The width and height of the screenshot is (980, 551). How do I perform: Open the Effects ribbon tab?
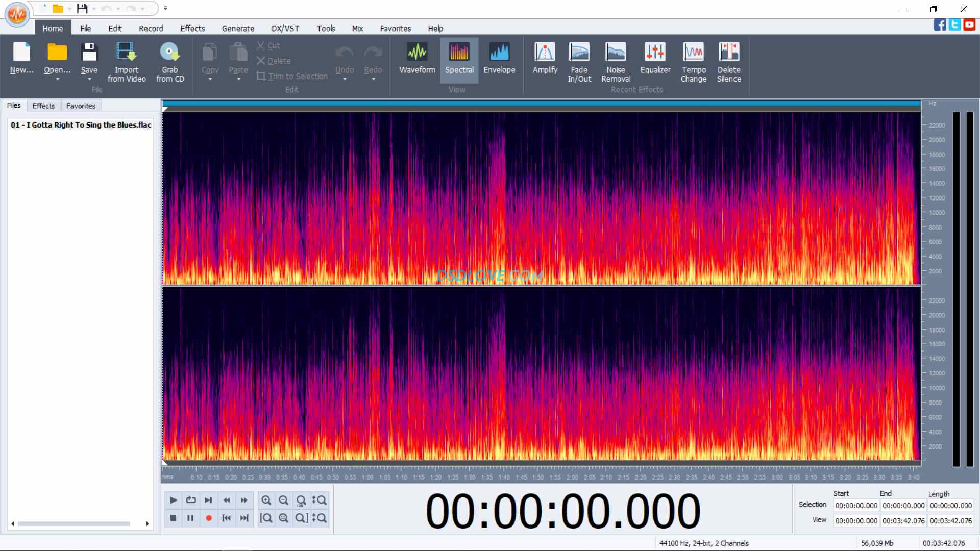click(x=192, y=29)
